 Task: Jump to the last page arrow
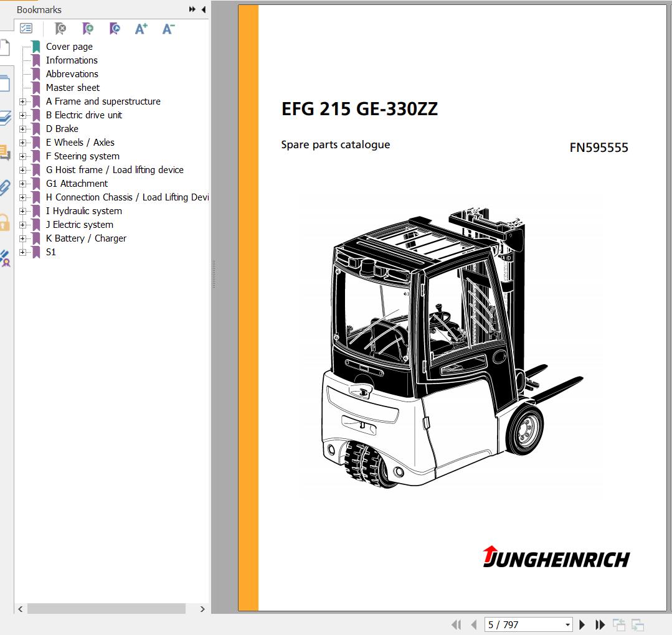(600, 624)
